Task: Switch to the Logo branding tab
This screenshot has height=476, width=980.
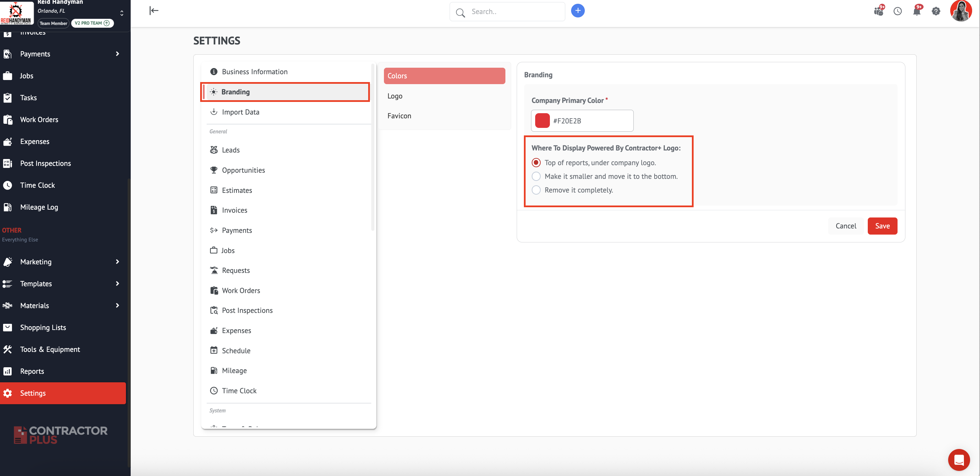Action: (395, 96)
